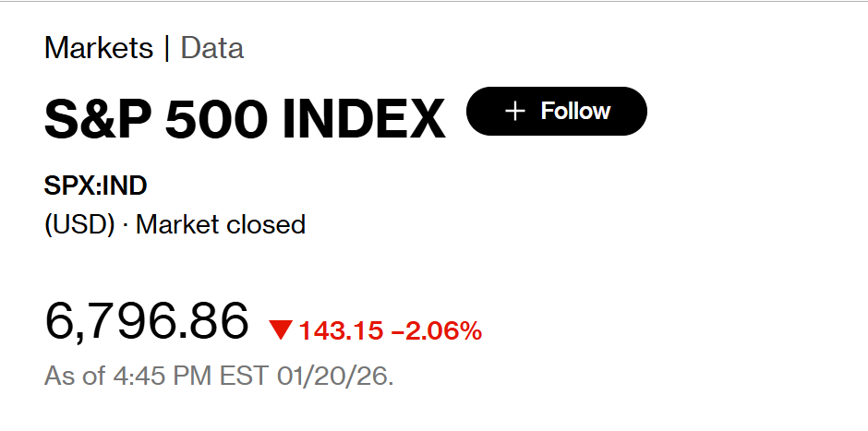The width and height of the screenshot is (868, 431).
Task: Click the divider bar between Markets and Data
Action: [167, 48]
